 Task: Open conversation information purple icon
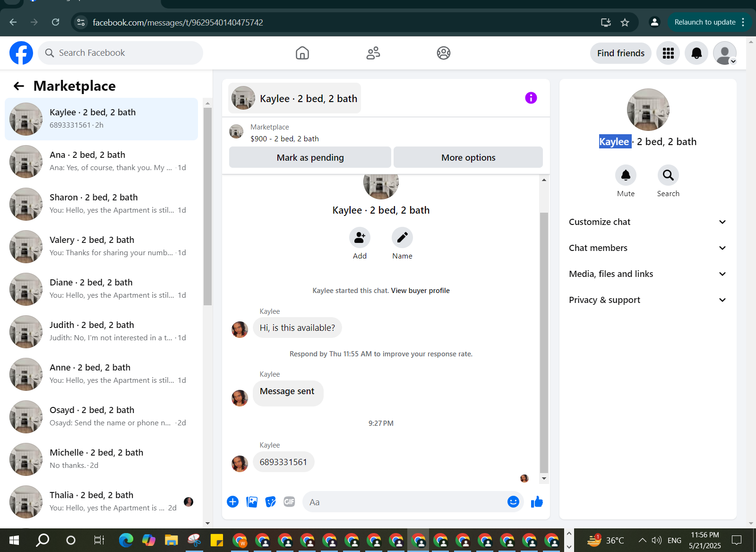[x=531, y=98]
